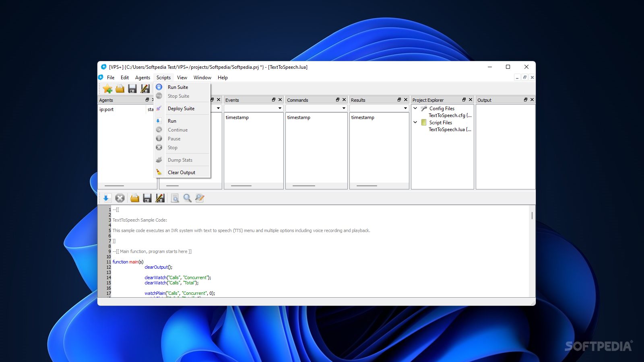The width and height of the screenshot is (644, 362).
Task: Save the script with the editor toolbar floppy icon
Action: point(147,198)
